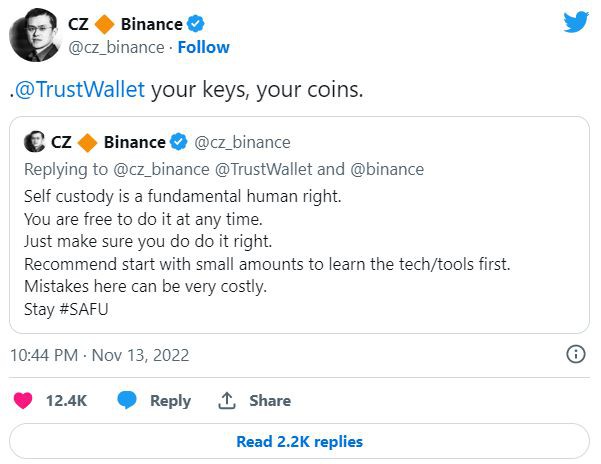Like the tweet with the heart icon

point(22,400)
